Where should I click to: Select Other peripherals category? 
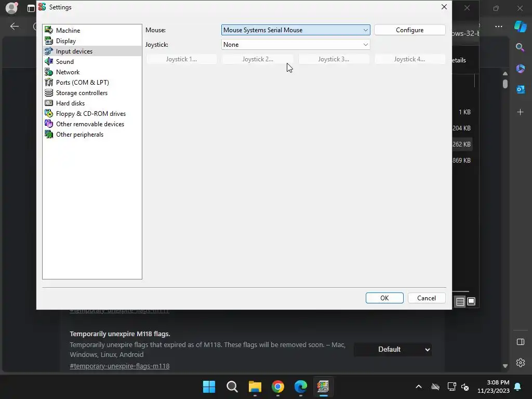79,135
